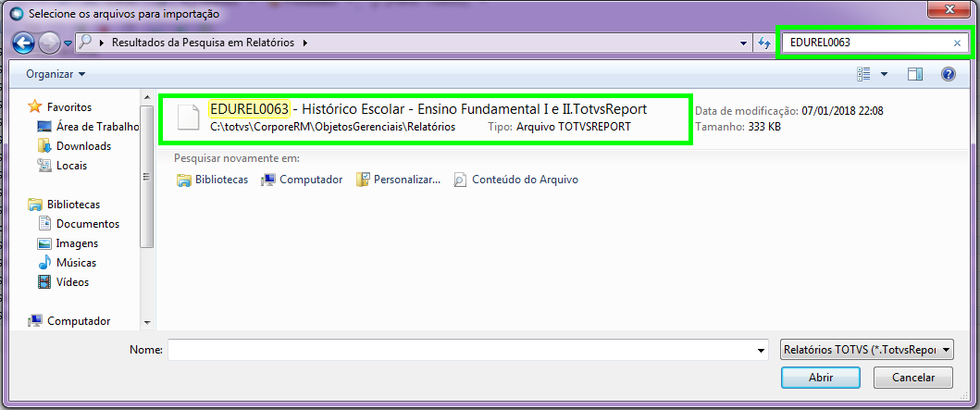
Task: Click the sidebar scroll down arrow
Action: pos(147,322)
